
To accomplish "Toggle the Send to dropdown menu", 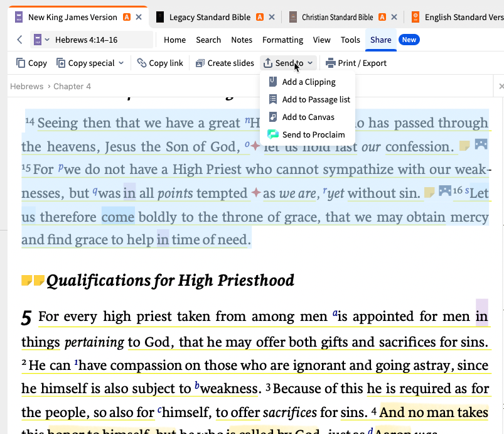I will coord(288,63).
